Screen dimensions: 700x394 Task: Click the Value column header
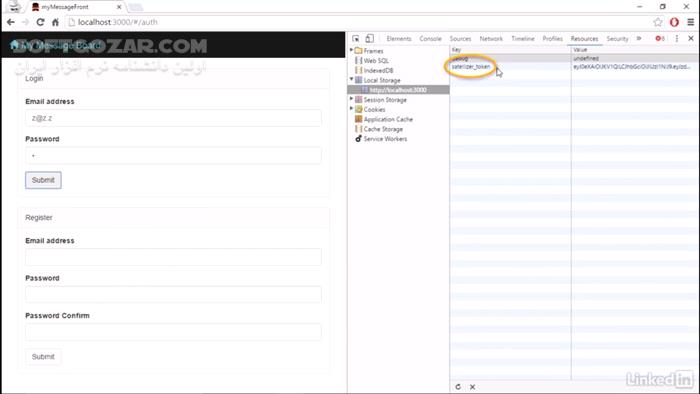point(635,50)
